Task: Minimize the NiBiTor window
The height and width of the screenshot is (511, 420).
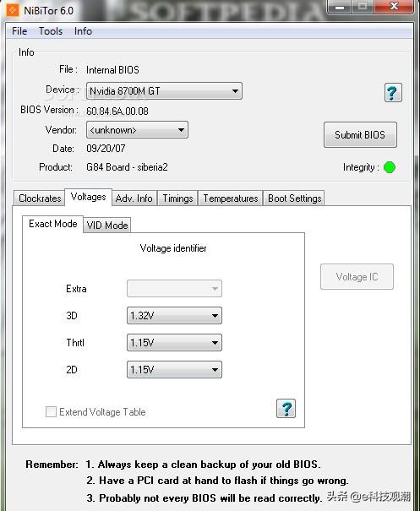Action: click(x=340, y=7)
